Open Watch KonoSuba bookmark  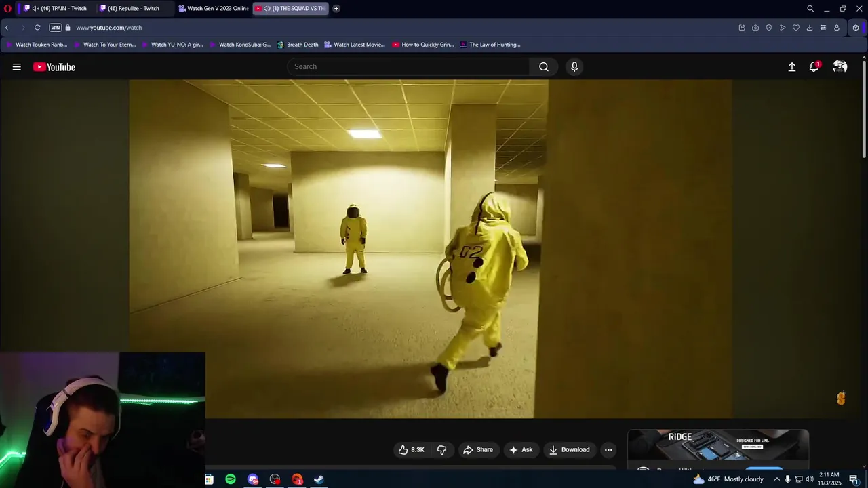[x=240, y=45]
